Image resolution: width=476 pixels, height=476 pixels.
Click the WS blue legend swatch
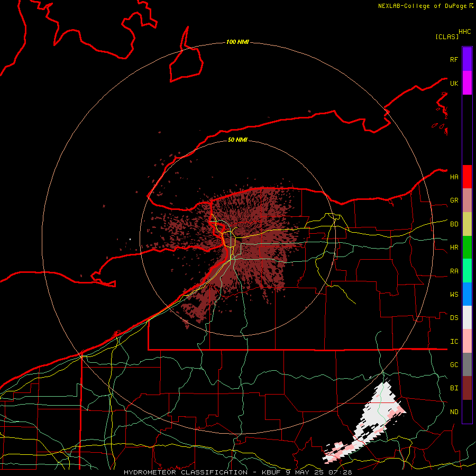point(467,294)
